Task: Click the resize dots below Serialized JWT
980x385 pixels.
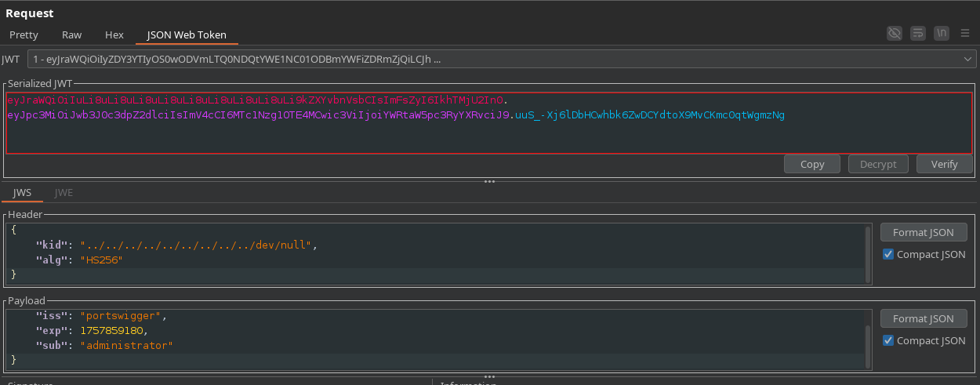Action: 490,182
